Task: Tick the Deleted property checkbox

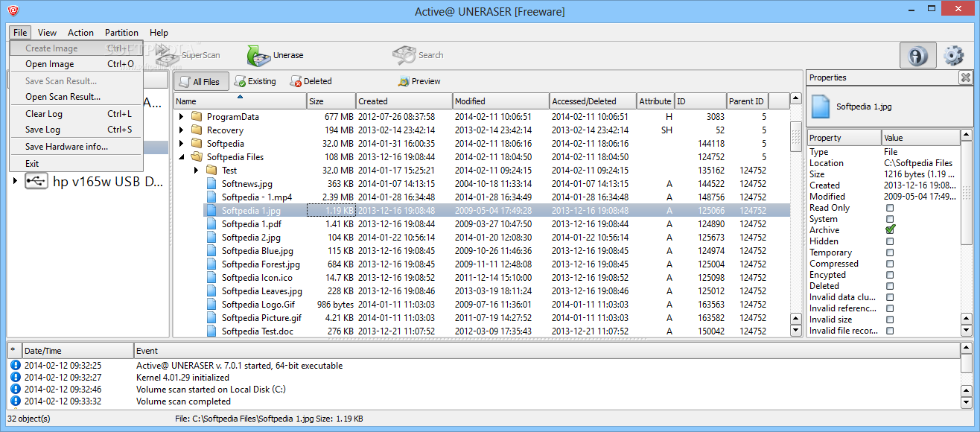Action: click(x=890, y=286)
